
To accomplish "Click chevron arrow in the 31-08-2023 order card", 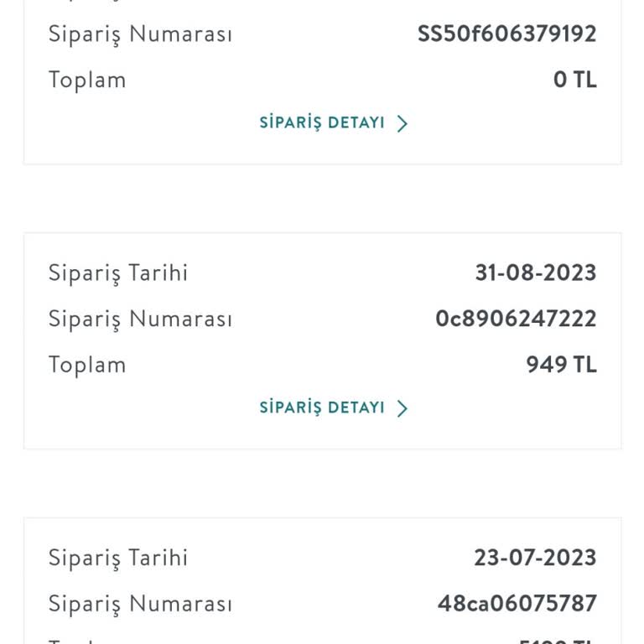I will tap(402, 409).
